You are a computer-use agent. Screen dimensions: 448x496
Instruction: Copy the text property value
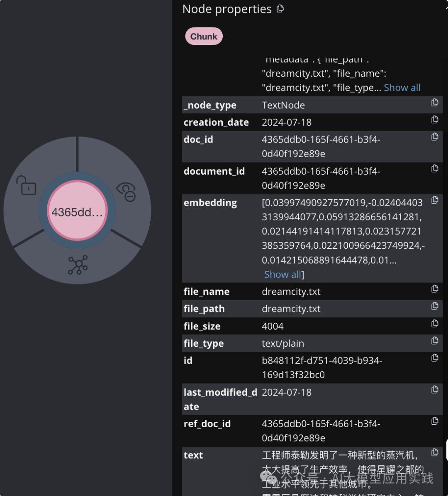pos(435,452)
